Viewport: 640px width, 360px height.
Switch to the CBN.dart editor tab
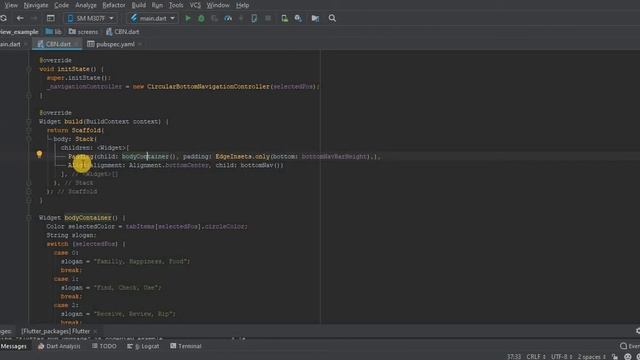pyautogui.click(x=58, y=44)
